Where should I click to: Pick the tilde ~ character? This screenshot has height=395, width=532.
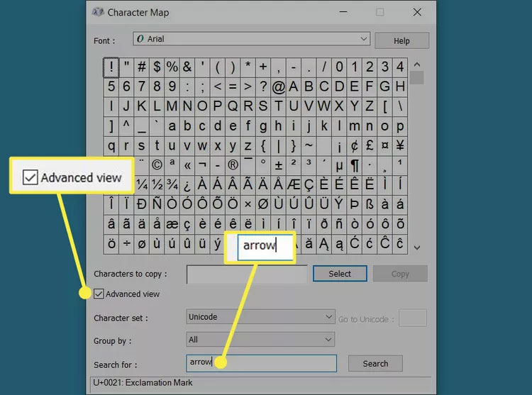(309, 146)
